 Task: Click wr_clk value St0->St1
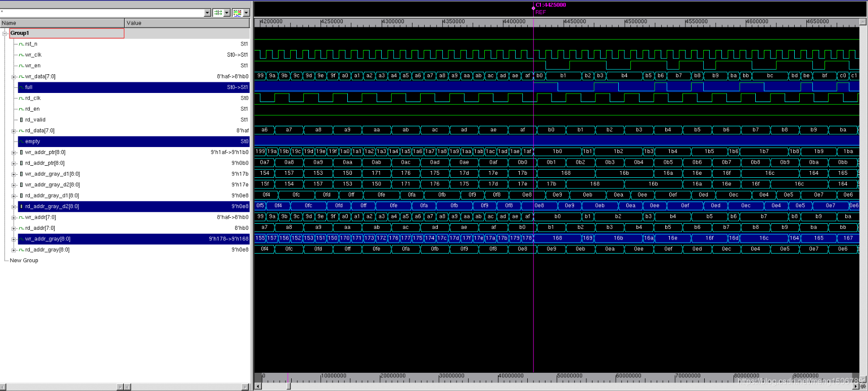click(237, 55)
